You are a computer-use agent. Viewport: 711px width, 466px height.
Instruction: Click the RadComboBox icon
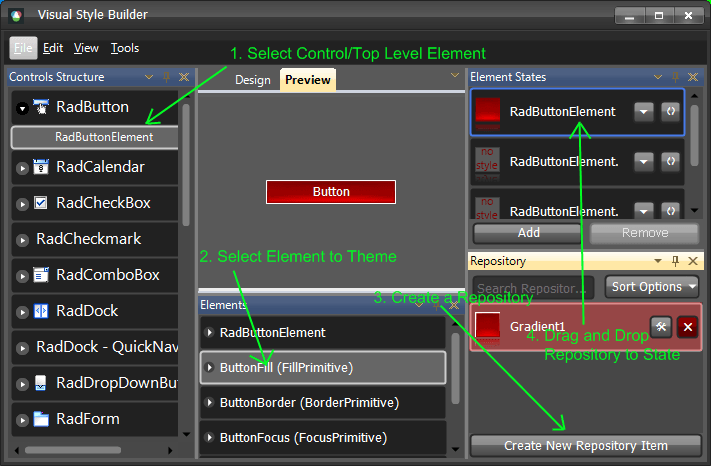(41, 275)
